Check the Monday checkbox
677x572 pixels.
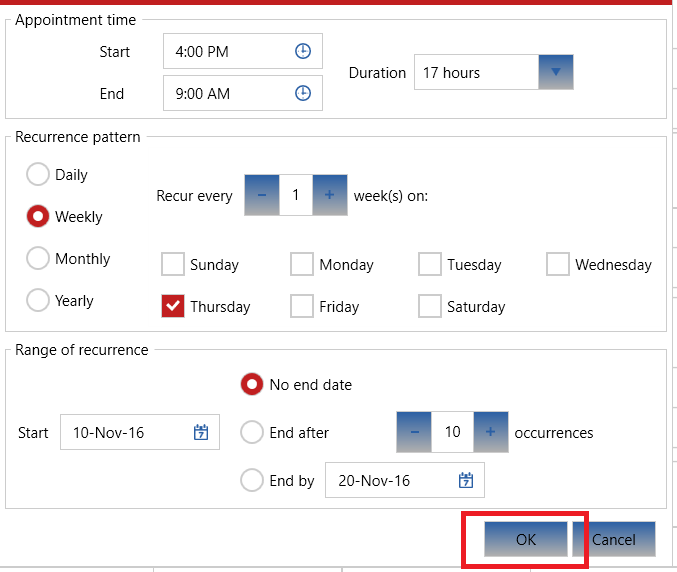301,265
